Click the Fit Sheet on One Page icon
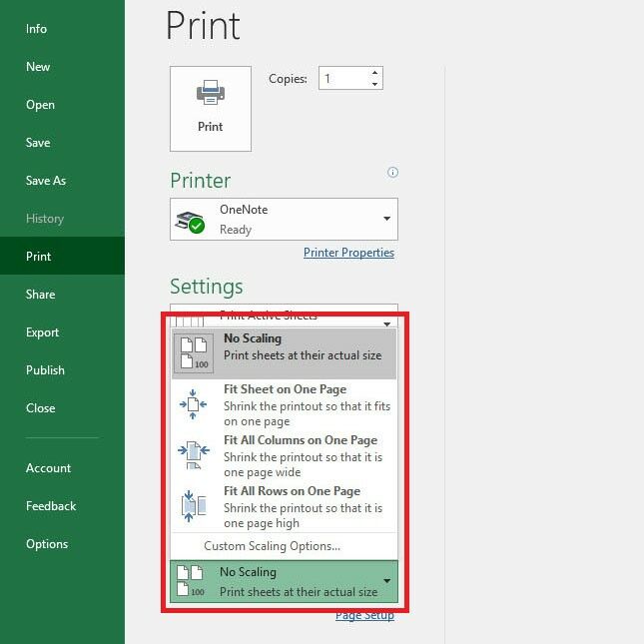Screen dimensions: 644x644 click(193, 404)
